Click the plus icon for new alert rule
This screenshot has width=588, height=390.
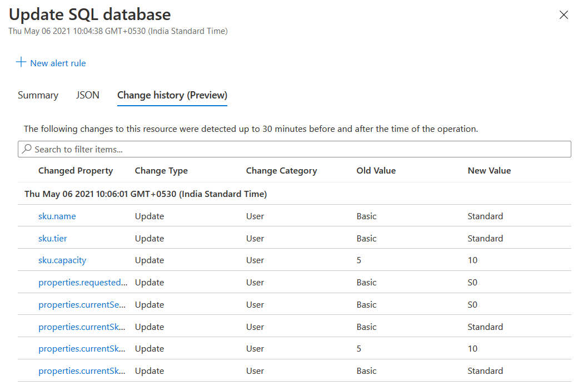click(21, 62)
